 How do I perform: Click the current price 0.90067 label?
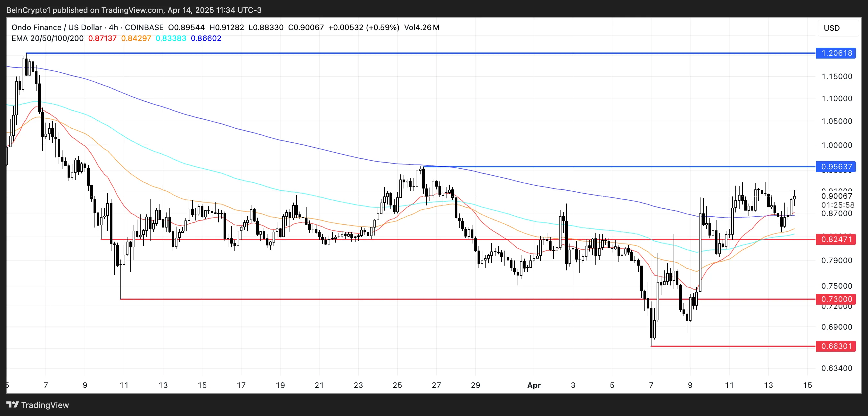click(837, 196)
